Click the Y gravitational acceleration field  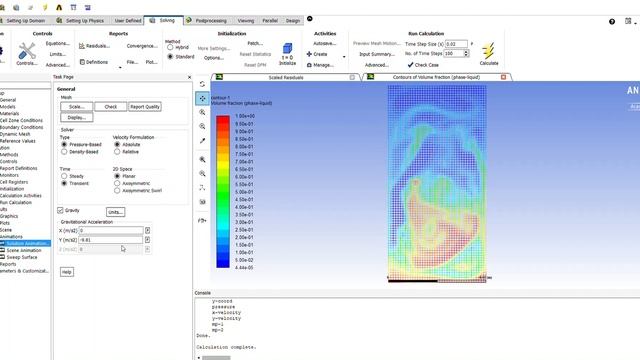pos(111,240)
